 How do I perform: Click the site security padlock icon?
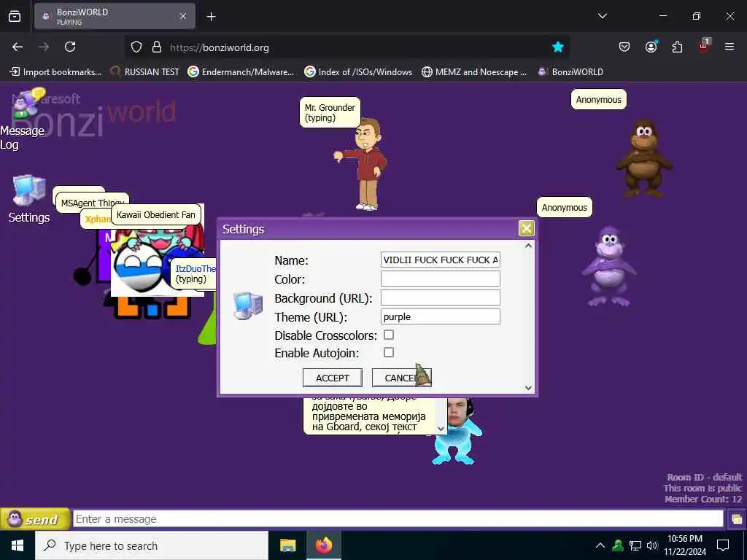pos(157,47)
